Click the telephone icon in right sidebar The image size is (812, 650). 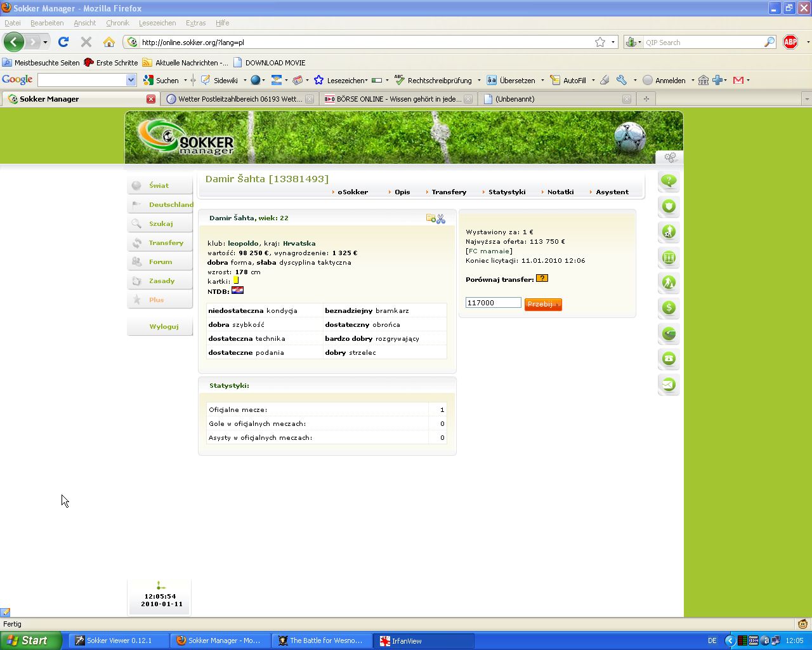tap(669, 359)
